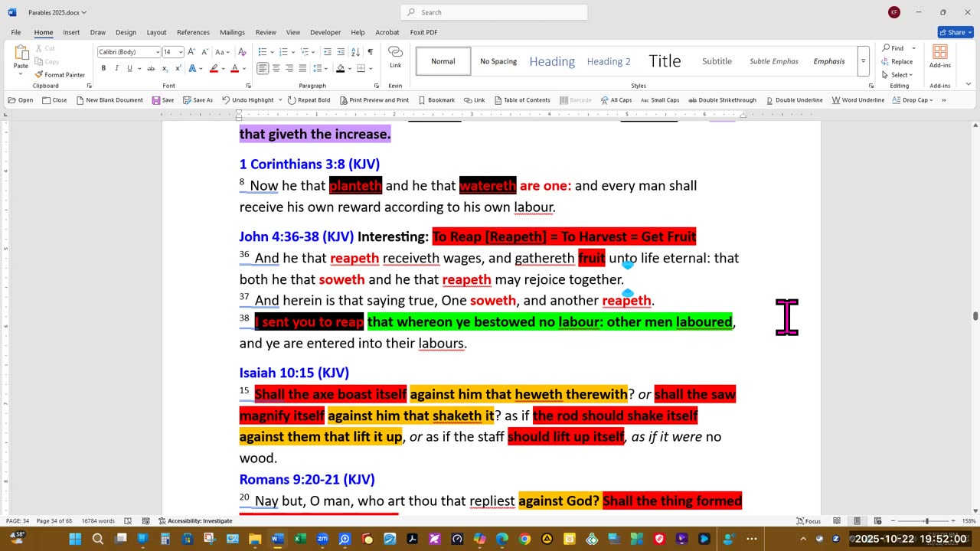
Task: Open the File menu
Action: (x=15, y=32)
